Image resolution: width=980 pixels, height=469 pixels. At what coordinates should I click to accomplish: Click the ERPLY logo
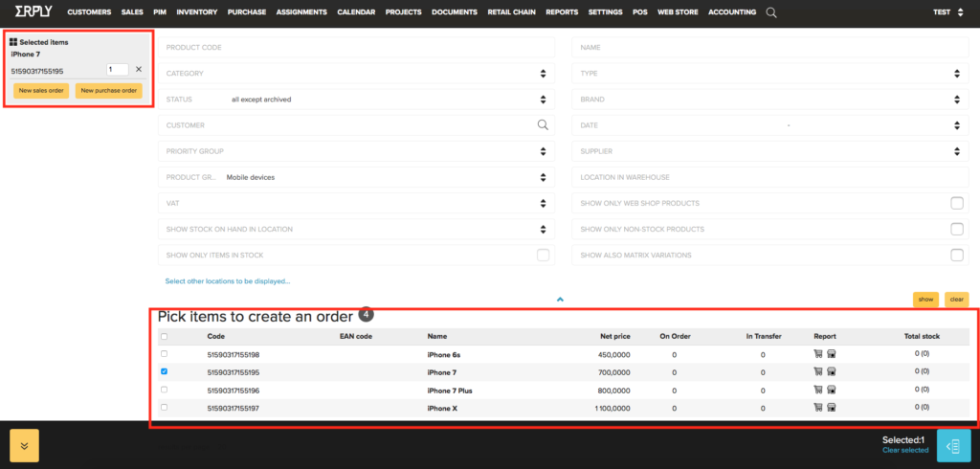pos(33,11)
